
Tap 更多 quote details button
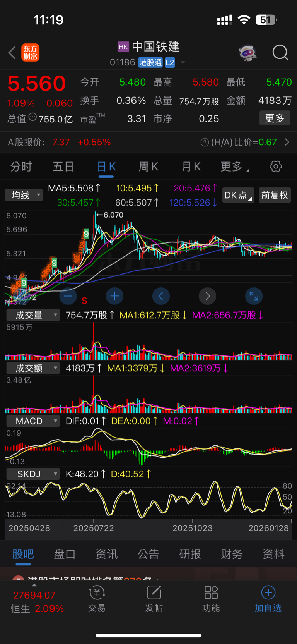[275, 118]
